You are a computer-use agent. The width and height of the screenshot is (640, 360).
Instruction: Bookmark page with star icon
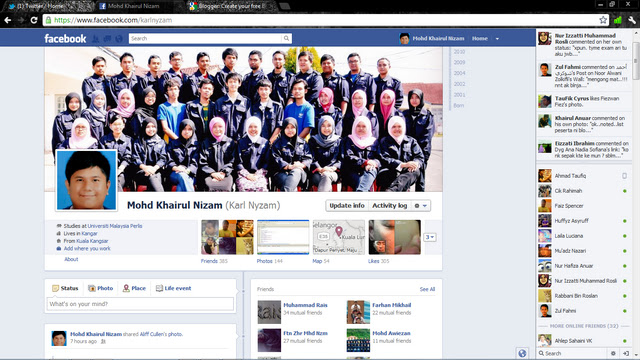pyautogui.click(x=603, y=20)
